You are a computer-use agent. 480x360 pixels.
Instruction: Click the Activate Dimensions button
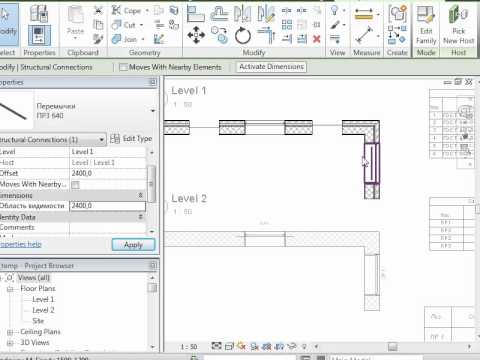pos(271,67)
